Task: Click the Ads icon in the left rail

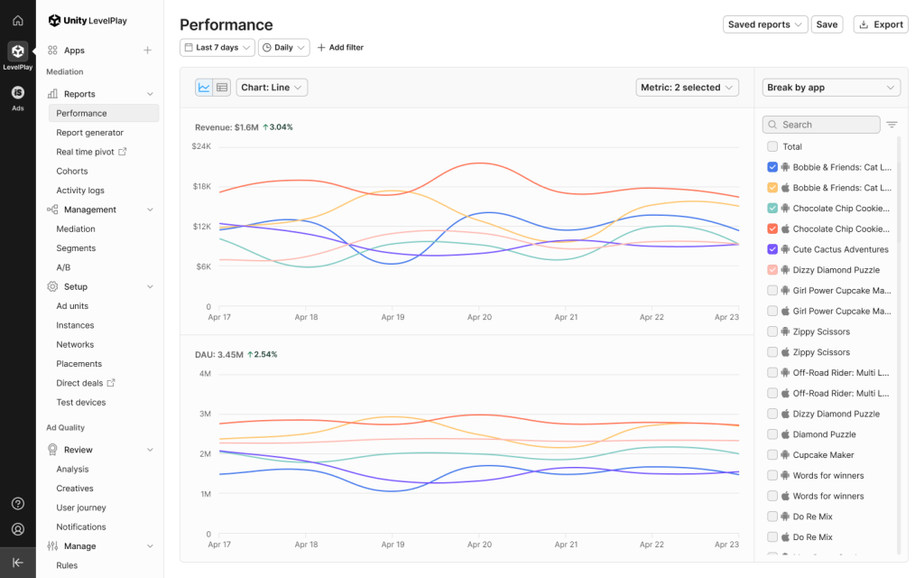Action: pyautogui.click(x=17, y=91)
